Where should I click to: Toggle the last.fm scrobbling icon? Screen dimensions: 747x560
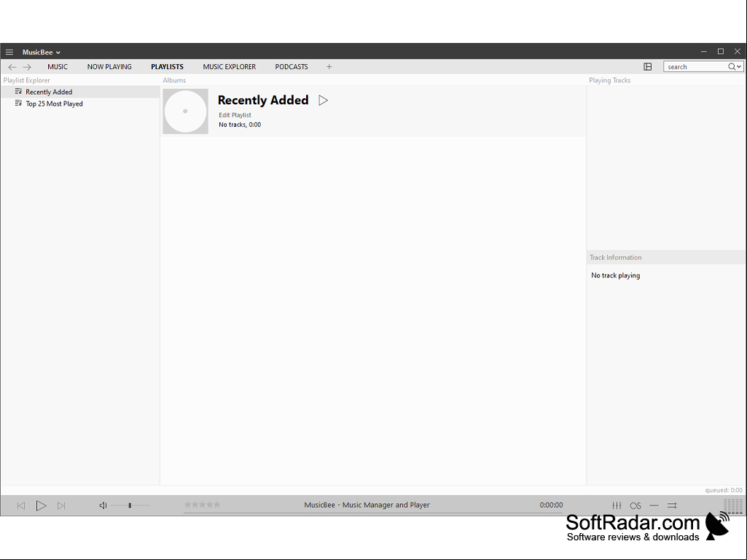(x=635, y=505)
